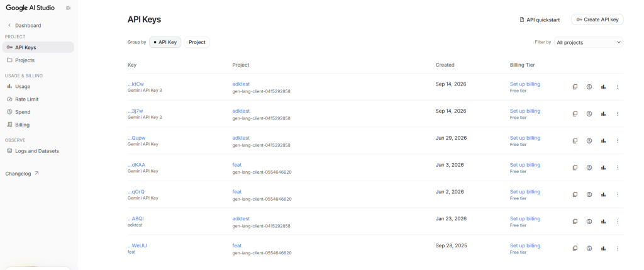This screenshot has width=644, height=270.
Task: Copy the ...qOrQ API key
Action: tap(575, 194)
